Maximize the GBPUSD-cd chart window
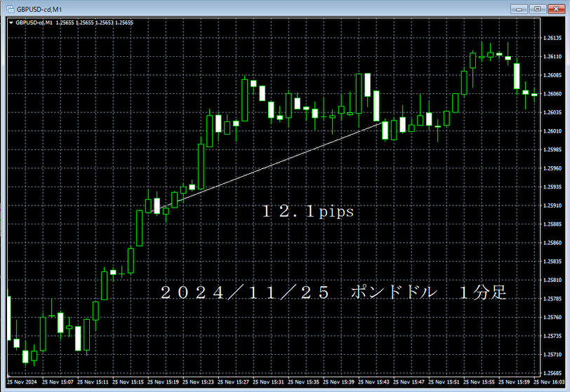Image resolution: width=570 pixels, height=392 pixels. [538, 8]
